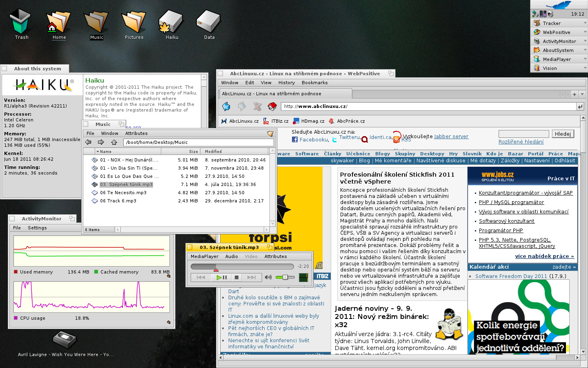Go back in WebPositive toolbar

coord(226,106)
